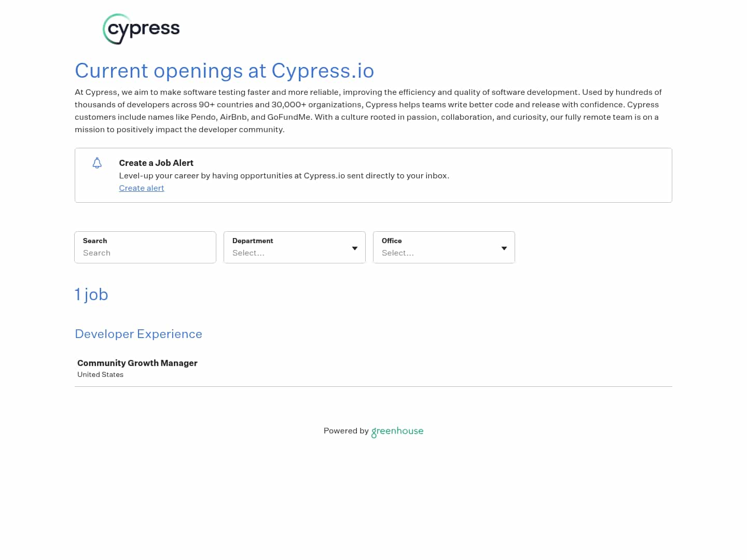This screenshot has width=747, height=560.
Task: Click 'Current openings at Cypress.io' heading
Action: 225,71
